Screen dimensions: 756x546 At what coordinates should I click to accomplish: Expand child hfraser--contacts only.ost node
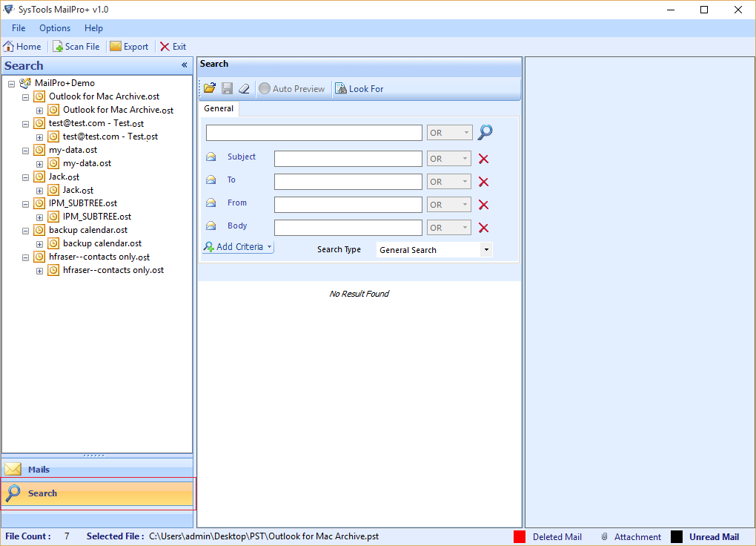(x=39, y=272)
